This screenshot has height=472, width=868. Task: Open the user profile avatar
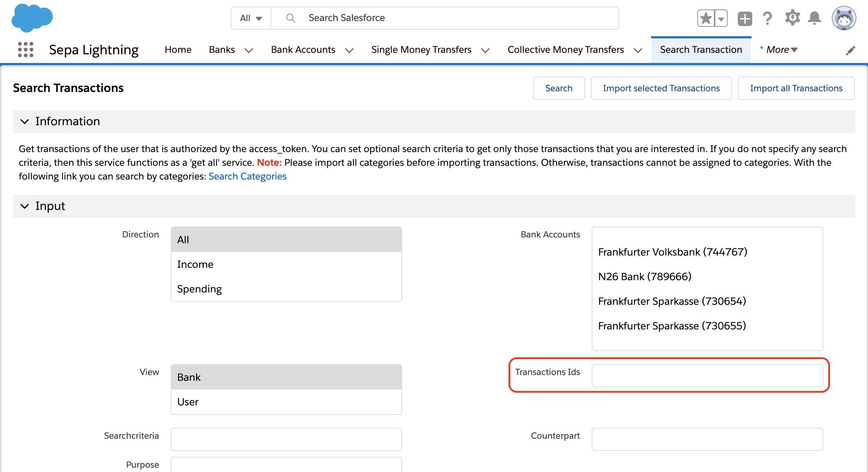(843, 18)
